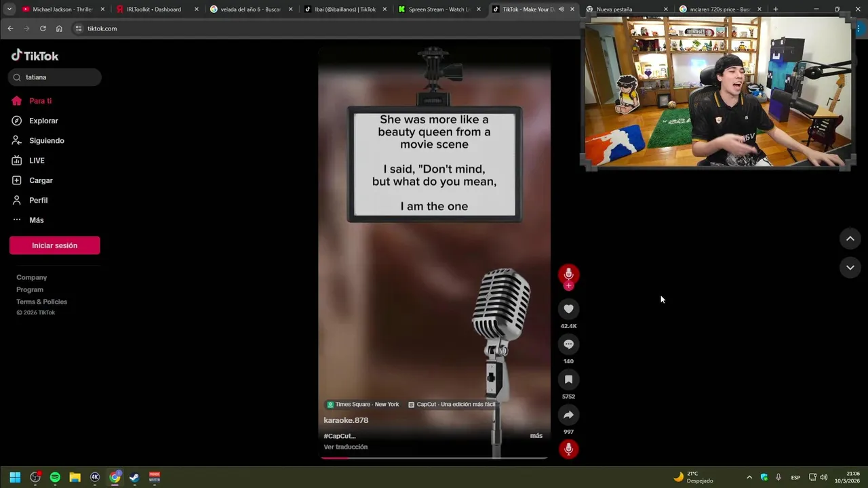Open the LIVE section

click(28, 161)
